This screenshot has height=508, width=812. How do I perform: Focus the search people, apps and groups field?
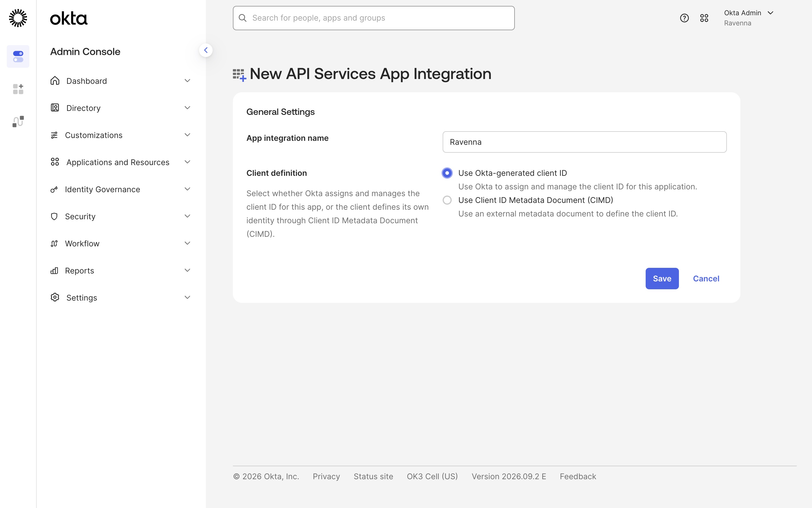(x=374, y=18)
